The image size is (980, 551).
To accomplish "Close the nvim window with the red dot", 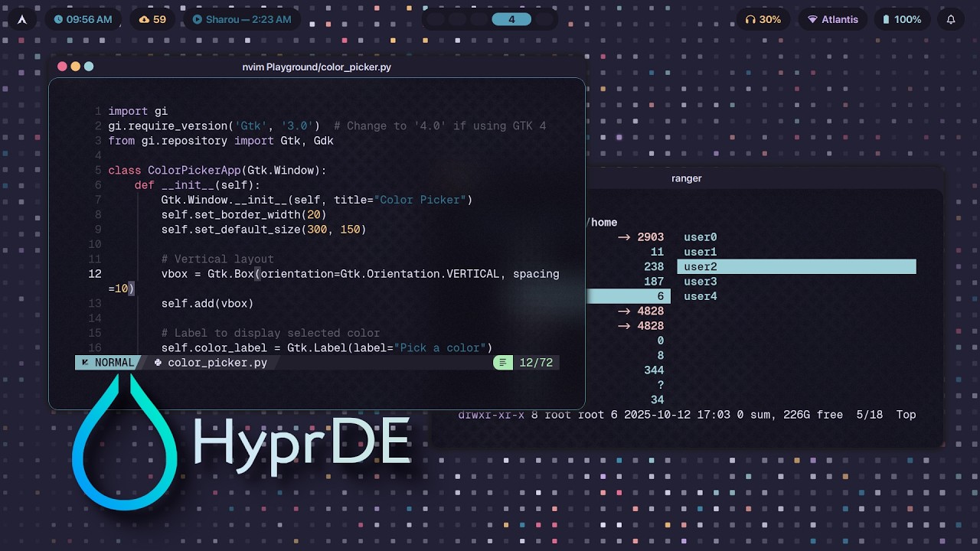I will [x=63, y=67].
